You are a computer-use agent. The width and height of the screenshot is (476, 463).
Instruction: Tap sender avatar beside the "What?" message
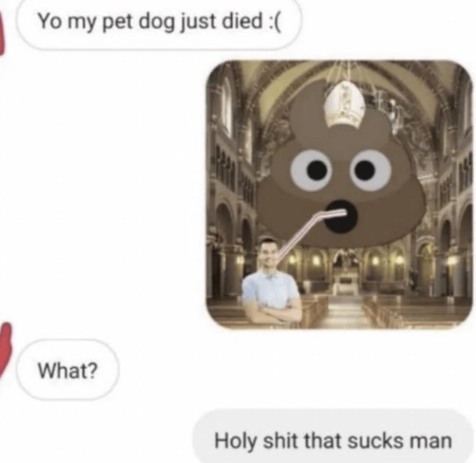click(5, 350)
